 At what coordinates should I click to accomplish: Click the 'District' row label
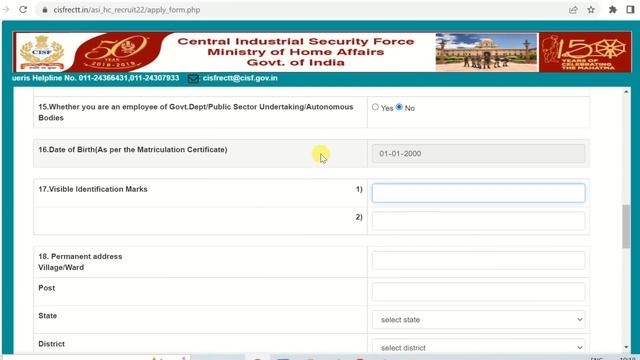[51, 344]
